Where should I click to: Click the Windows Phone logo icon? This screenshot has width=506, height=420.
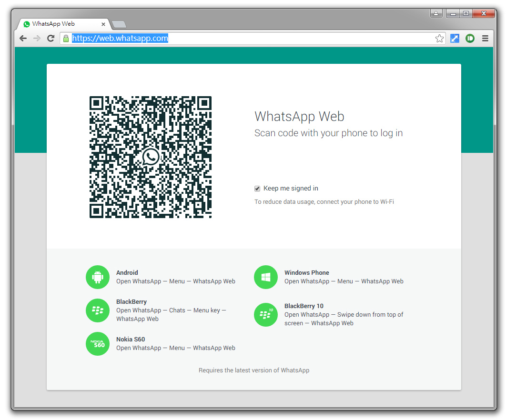(265, 277)
